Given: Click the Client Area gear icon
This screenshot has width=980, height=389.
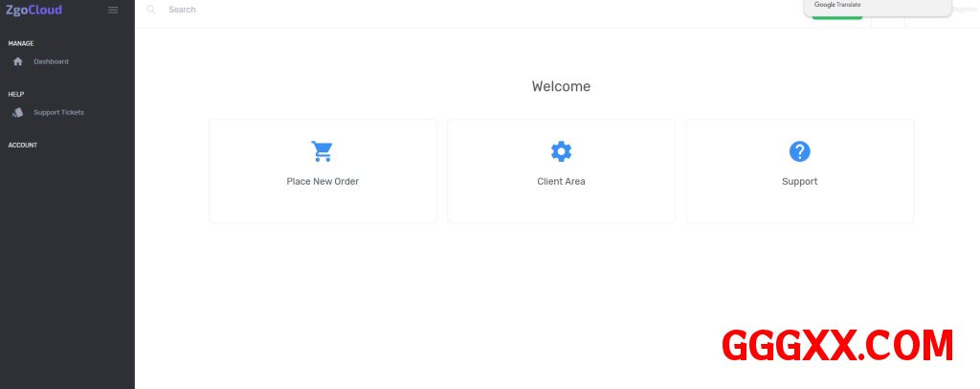Looking at the screenshot, I should tap(561, 151).
